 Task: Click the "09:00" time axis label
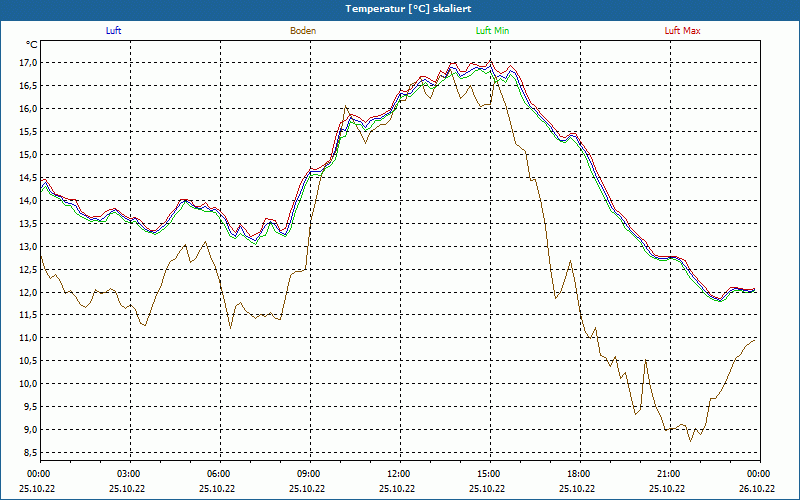click(310, 474)
